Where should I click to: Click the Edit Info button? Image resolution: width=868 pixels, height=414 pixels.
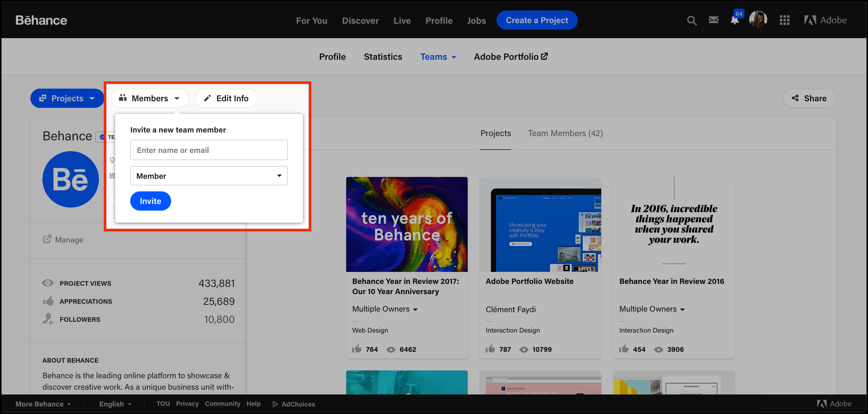pos(226,98)
